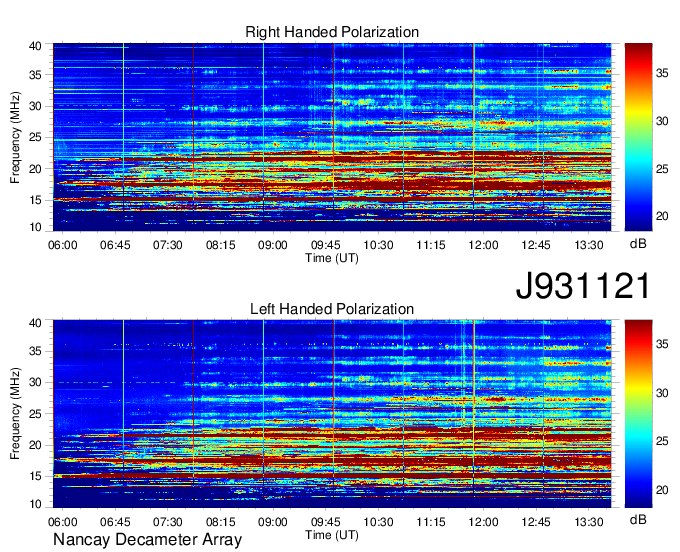This screenshot has width=680, height=552.
Task: Click the dB color bar of Right Handed plot
Action: (638, 137)
